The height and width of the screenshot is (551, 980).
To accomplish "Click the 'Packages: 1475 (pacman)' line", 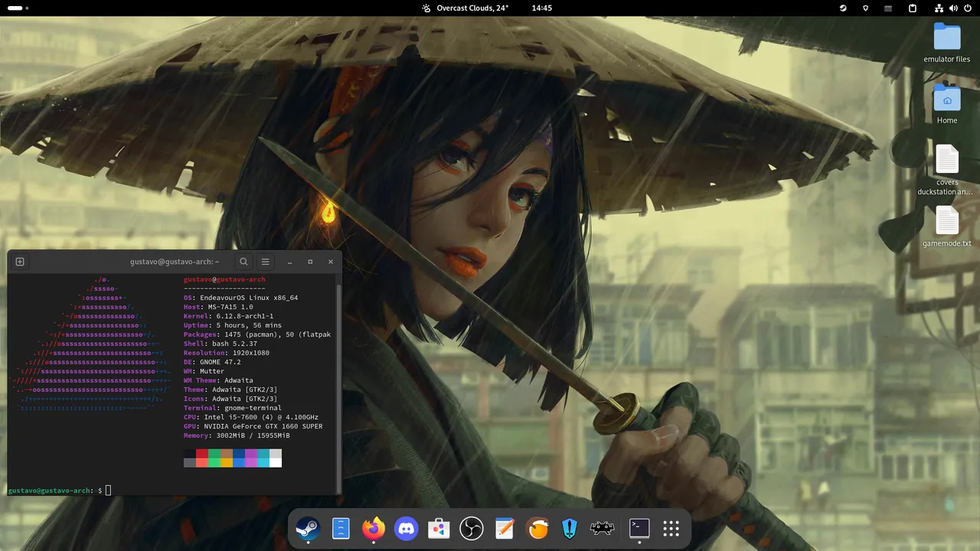I will coord(257,334).
